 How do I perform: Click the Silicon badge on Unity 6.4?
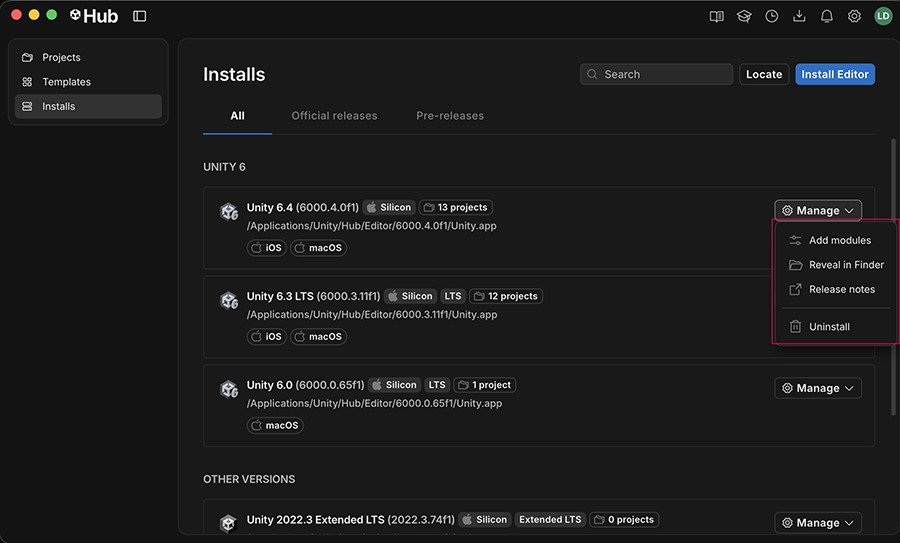(x=389, y=207)
